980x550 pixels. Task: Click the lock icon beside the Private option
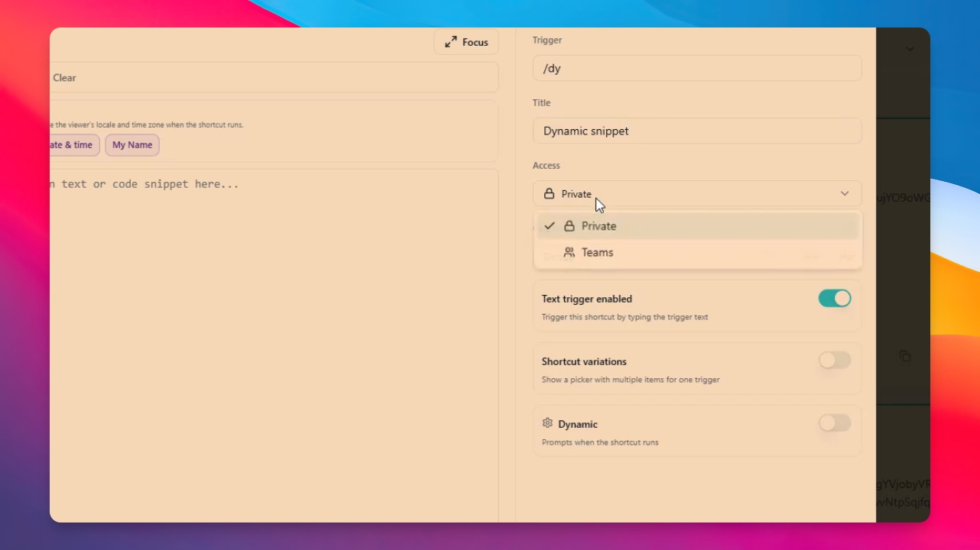tap(569, 226)
